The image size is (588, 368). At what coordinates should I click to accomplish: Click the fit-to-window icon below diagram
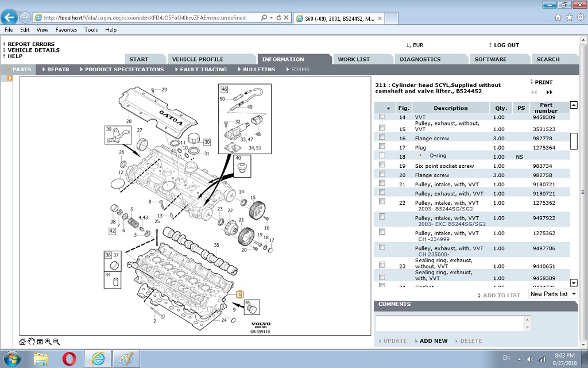pyautogui.click(x=40, y=342)
